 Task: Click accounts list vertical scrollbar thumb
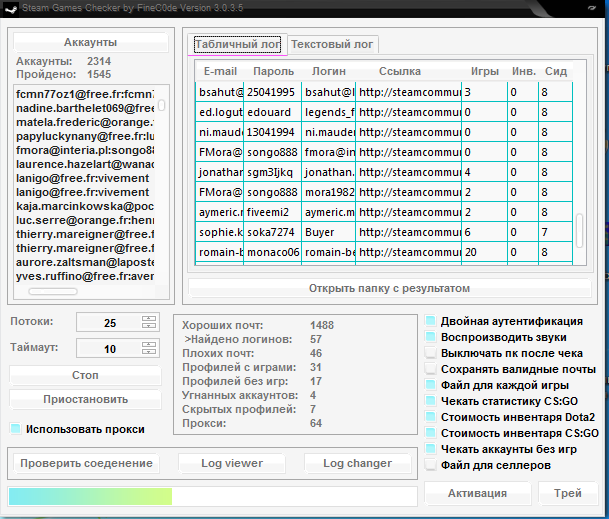162,105
